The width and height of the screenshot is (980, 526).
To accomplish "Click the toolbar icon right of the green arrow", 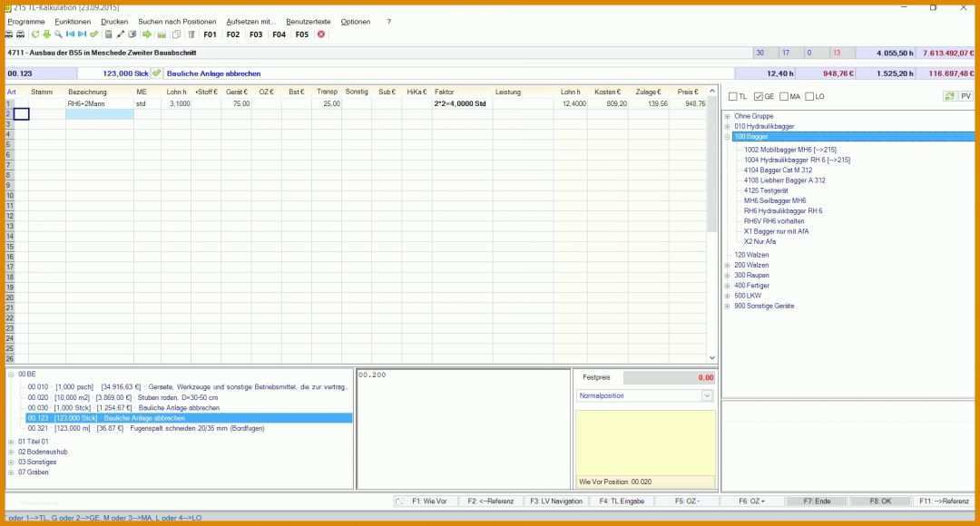I will (x=162, y=34).
